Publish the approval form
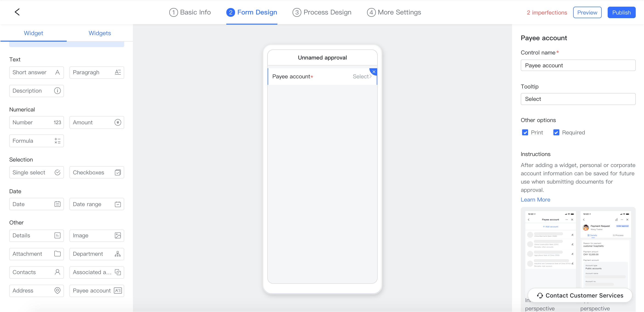644x312 pixels. click(x=621, y=12)
